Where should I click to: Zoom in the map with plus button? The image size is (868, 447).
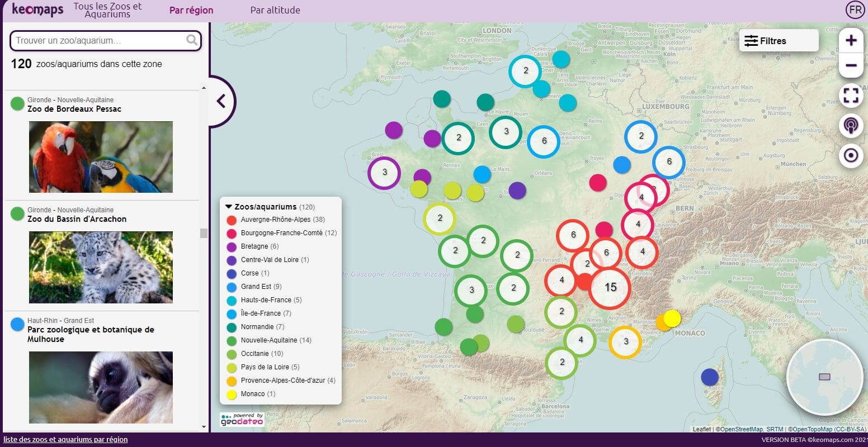tap(851, 40)
